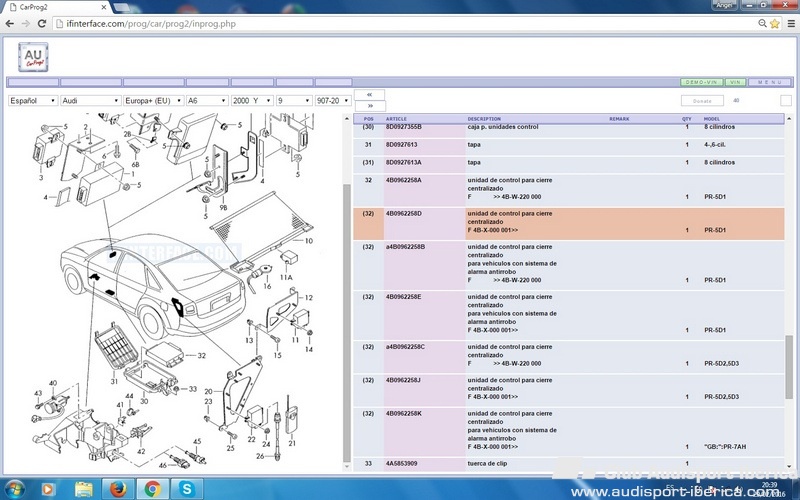The height and width of the screenshot is (500, 800).
Task: Open the language dropdown showing Español
Action: (x=33, y=101)
